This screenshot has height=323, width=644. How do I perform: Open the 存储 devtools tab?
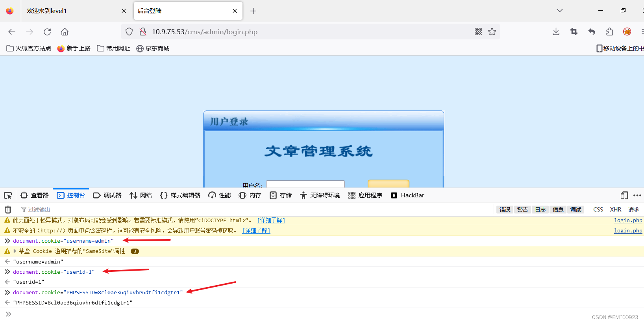pos(281,195)
